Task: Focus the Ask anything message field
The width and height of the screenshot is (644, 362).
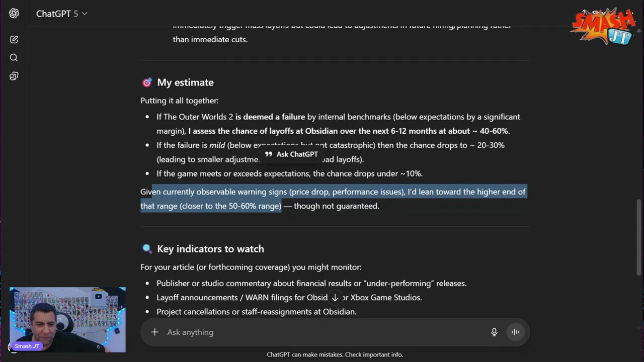Action: (x=322, y=332)
